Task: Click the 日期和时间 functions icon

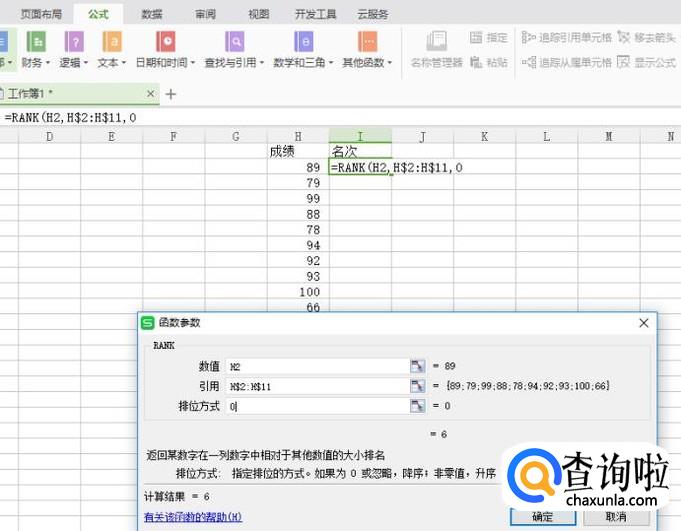Action: 165,42
